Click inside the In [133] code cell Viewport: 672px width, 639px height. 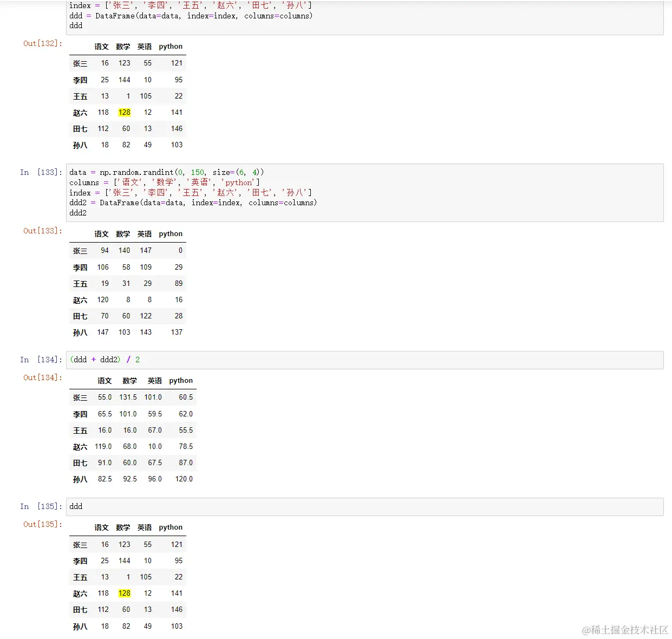pyautogui.click(x=364, y=193)
